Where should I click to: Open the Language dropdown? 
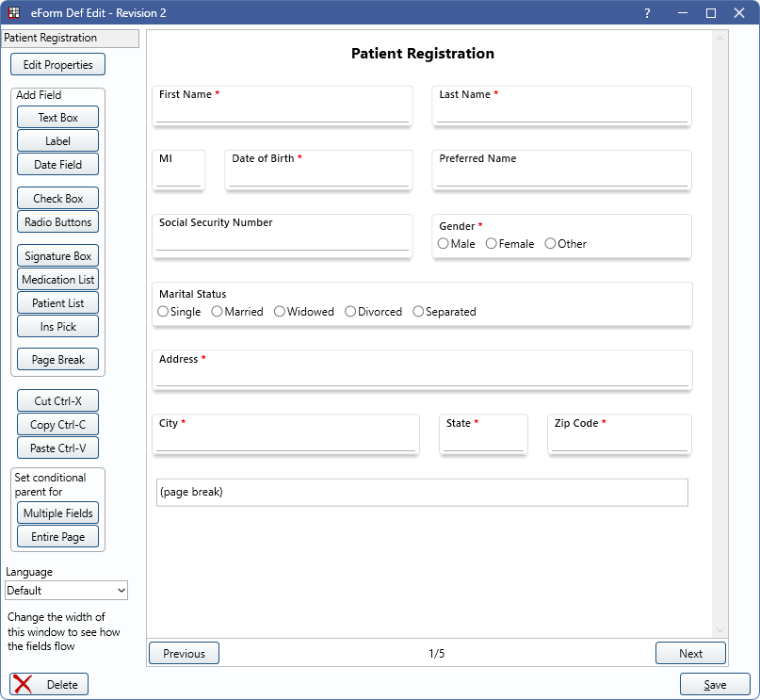click(66, 591)
